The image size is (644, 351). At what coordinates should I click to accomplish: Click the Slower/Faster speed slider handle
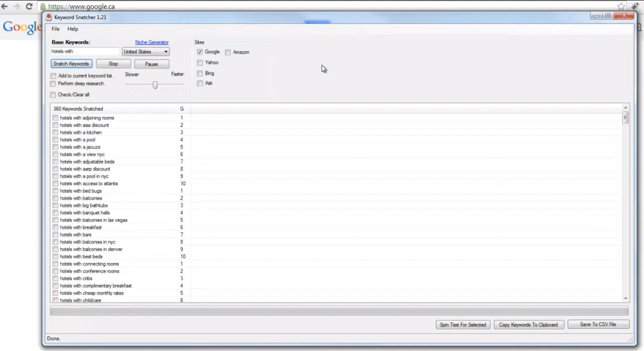tap(155, 85)
